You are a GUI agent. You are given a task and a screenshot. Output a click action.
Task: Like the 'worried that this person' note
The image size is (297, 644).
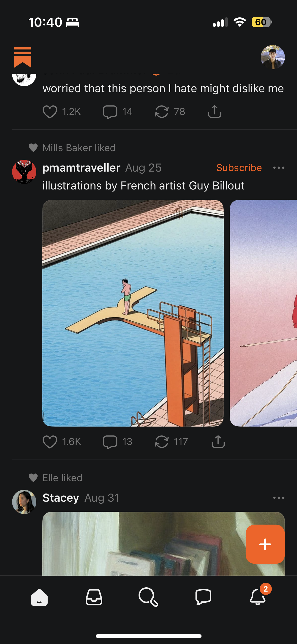tap(50, 112)
